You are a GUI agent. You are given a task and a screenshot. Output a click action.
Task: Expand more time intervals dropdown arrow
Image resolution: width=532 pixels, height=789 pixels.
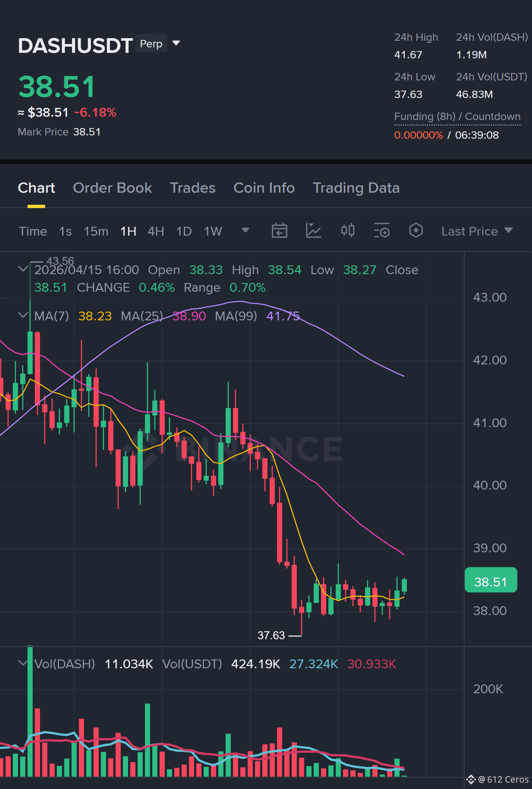[245, 230]
